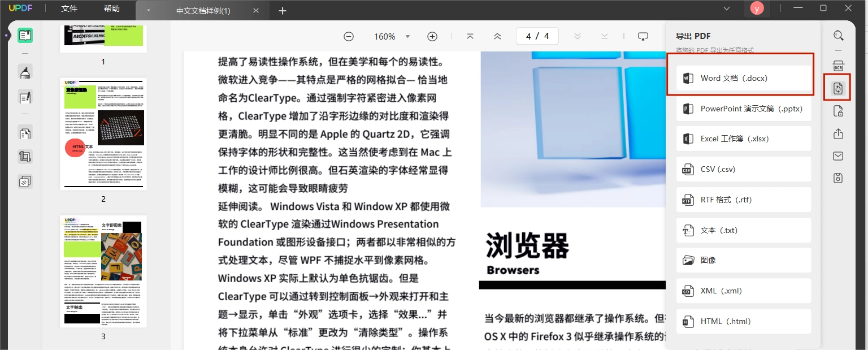Image resolution: width=868 pixels, height=350 pixels.
Task: Open the Organize Pages tool in sidebar
Action: tap(25, 134)
